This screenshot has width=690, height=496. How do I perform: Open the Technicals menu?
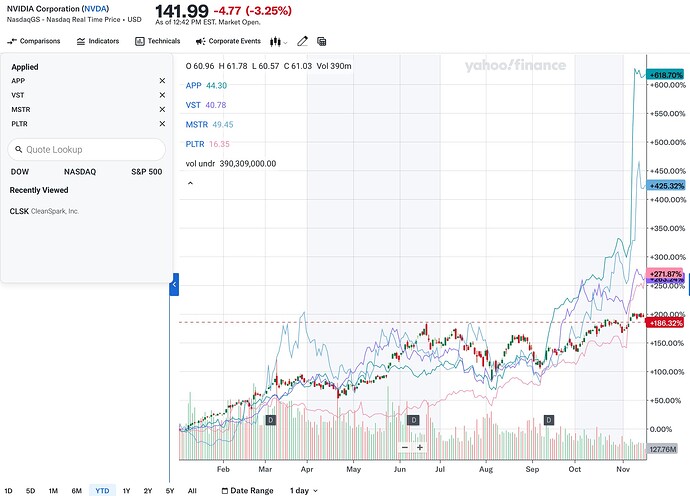(158, 41)
